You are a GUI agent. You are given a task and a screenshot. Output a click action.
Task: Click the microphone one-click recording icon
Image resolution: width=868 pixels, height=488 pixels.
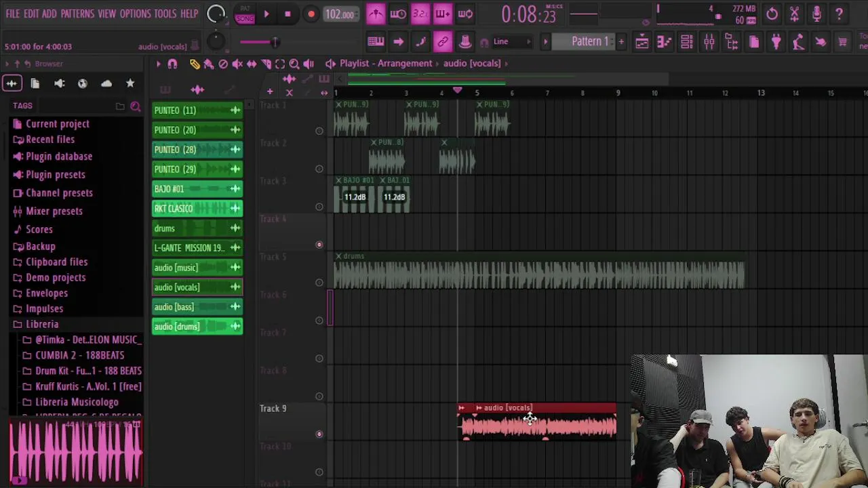click(x=816, y=14)
